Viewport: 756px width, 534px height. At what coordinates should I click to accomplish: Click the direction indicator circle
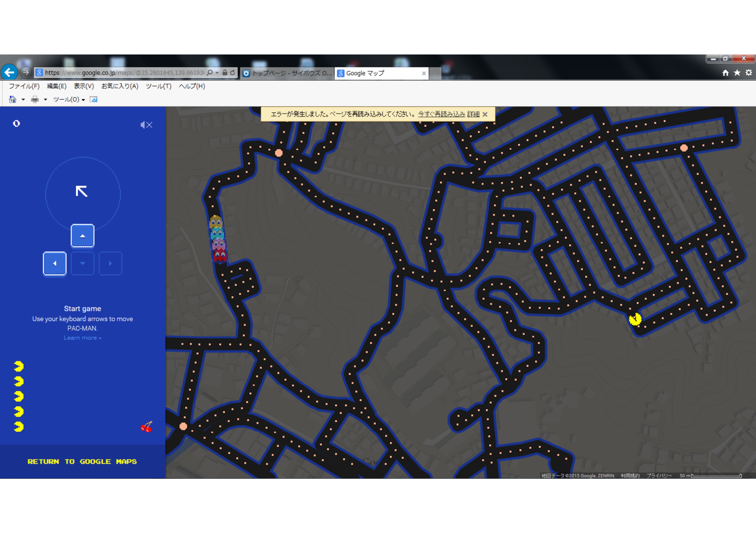click(x=83, y=194)
